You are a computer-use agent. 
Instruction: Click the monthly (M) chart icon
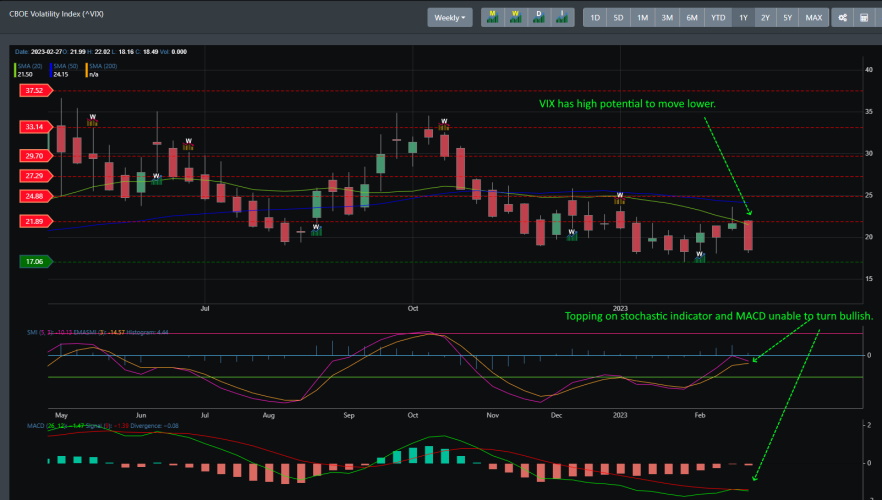click(492, 17)
